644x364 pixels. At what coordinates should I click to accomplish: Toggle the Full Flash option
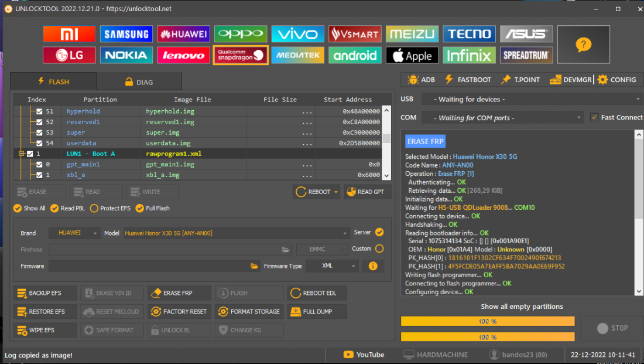[152, 208]
